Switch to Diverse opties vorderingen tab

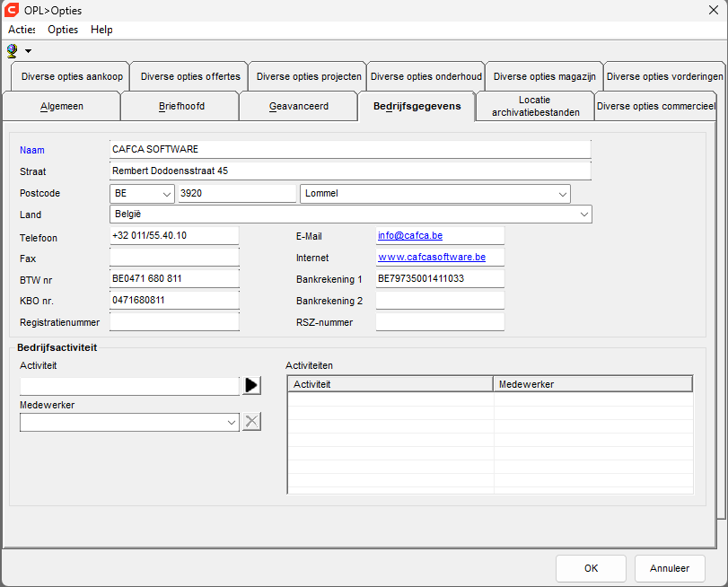point(665,76)
